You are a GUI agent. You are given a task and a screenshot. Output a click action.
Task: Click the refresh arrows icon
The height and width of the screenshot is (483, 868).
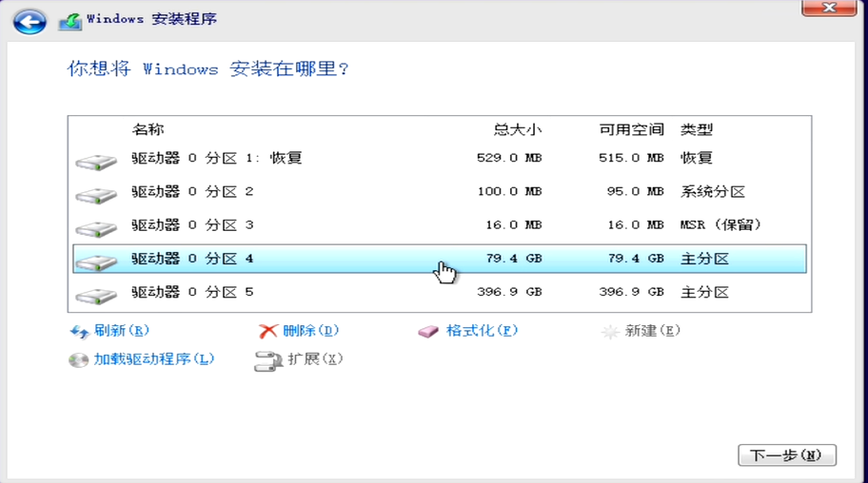[79, 332]
